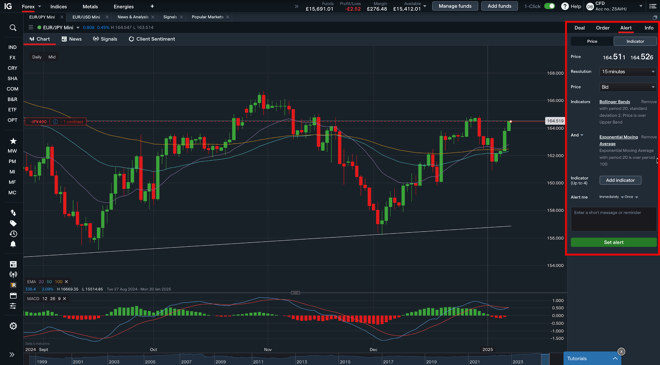Viewport: 660px width, 365px height.
Task: Open the B&R shortcut in sidebar
Action: point(12,99)
